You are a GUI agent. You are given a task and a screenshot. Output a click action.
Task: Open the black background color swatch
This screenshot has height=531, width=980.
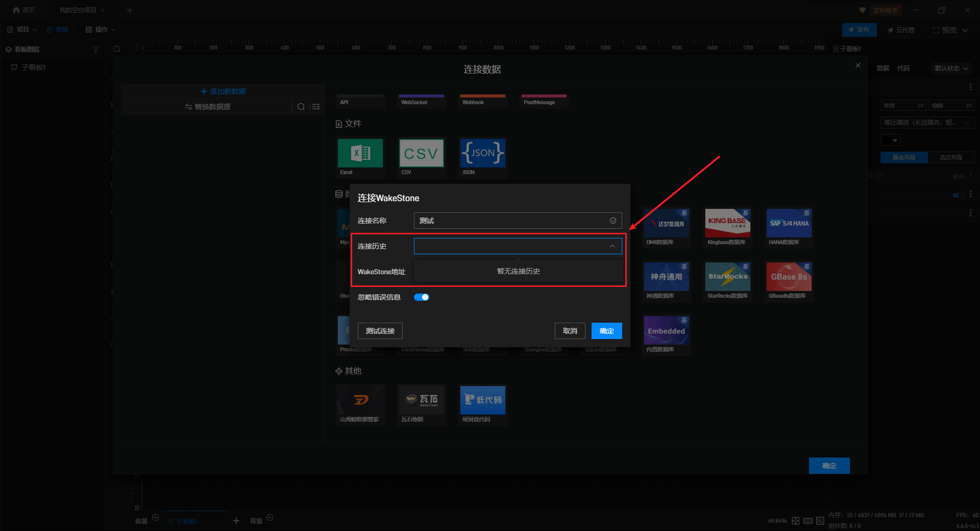[x=890, y=140]
